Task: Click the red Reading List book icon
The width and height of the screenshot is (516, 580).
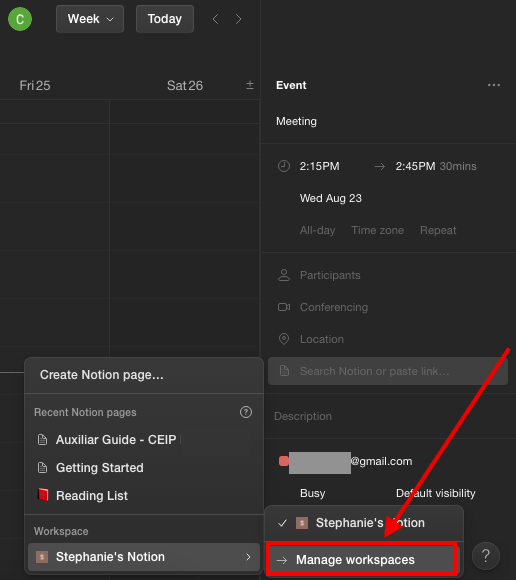Action: 43,495
